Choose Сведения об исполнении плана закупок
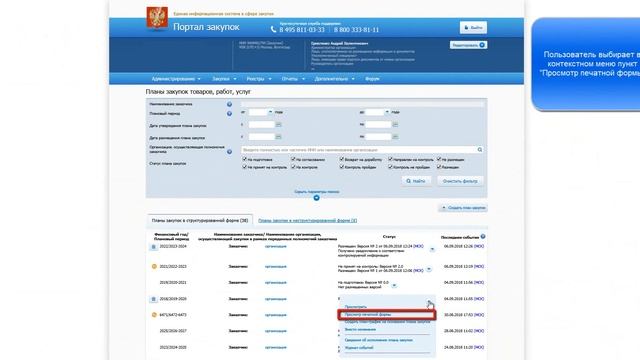This screenshot has width=640, height=360. click(x=378, y=340)
